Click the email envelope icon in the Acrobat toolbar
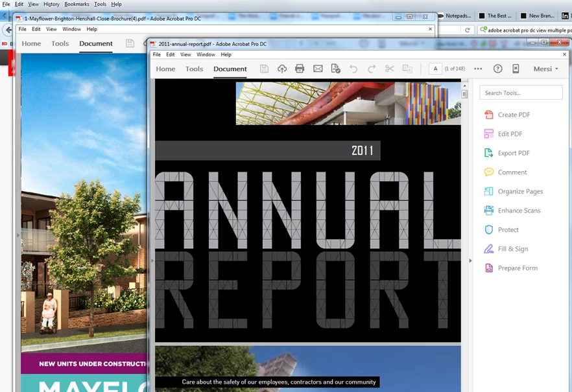The height and width of the screenshot is (392, 572). coord(318,69)
